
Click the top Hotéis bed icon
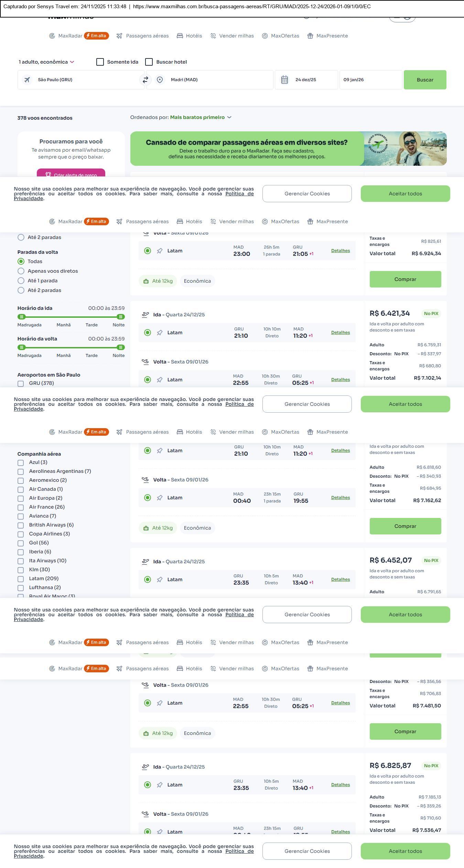(180, 36)
